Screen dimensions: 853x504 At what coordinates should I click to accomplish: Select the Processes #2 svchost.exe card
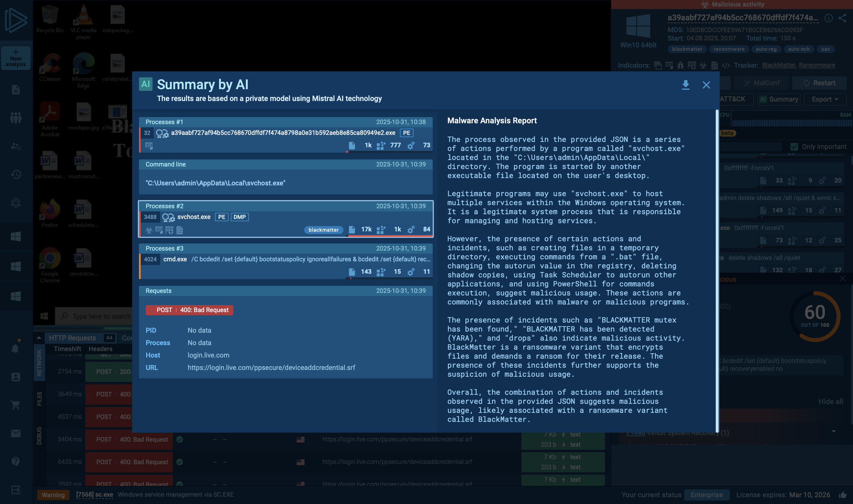286,219
